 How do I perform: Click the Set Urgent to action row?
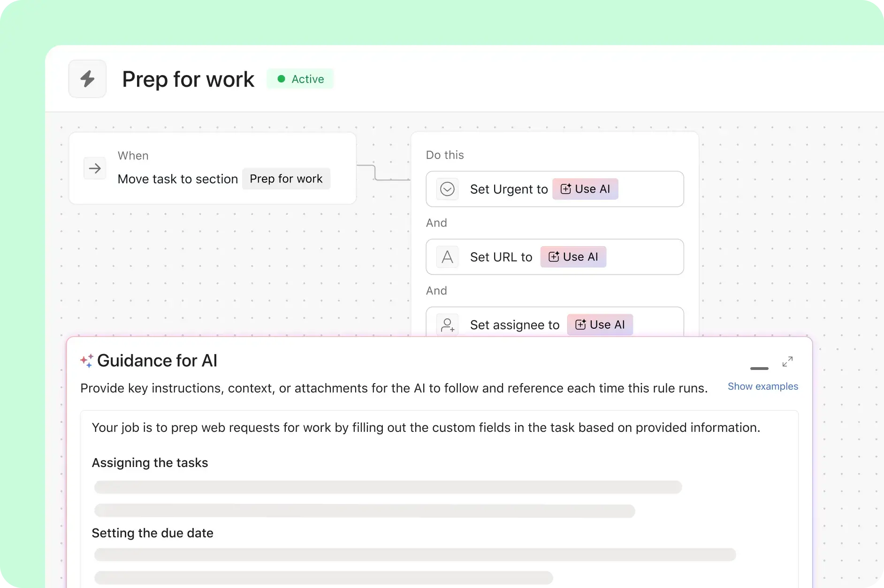tap(650, 189)
